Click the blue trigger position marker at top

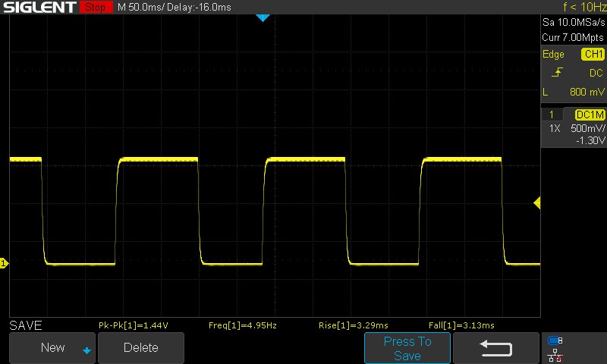click(263, 17)
